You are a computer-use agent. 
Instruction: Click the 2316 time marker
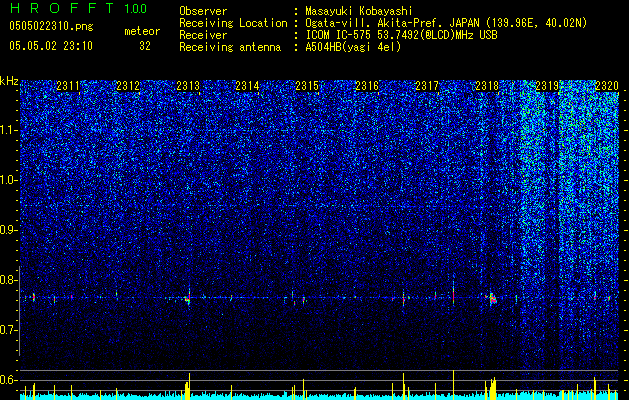(x=367, y=85)
